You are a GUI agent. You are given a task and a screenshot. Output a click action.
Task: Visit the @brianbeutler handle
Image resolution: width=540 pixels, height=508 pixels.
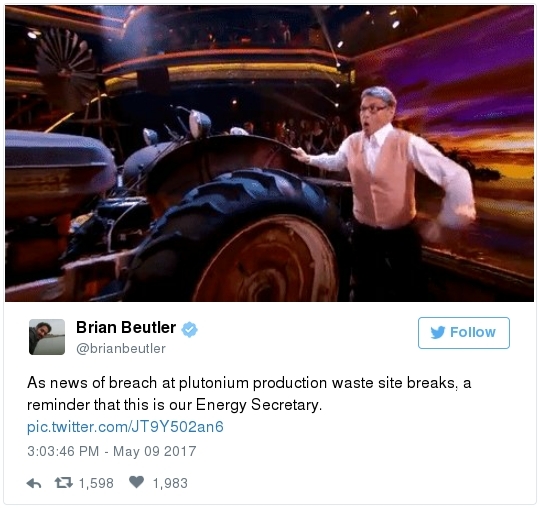(x=121, y=349)
